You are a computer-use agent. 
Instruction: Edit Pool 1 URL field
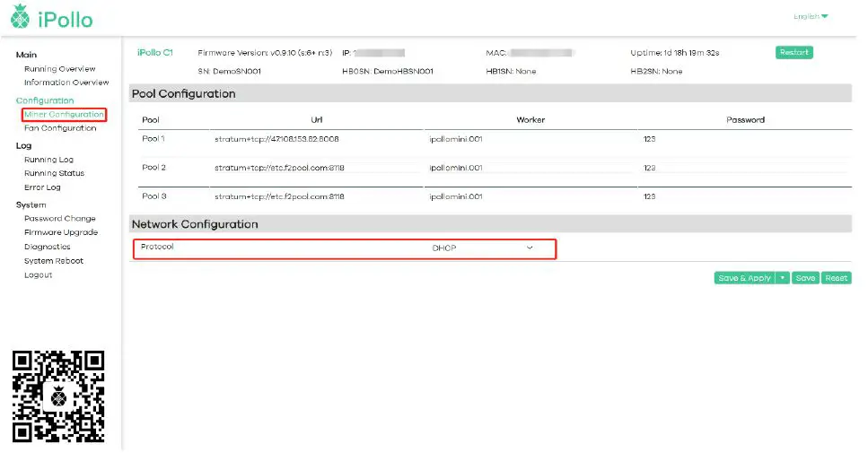click(x=316, y=139)
